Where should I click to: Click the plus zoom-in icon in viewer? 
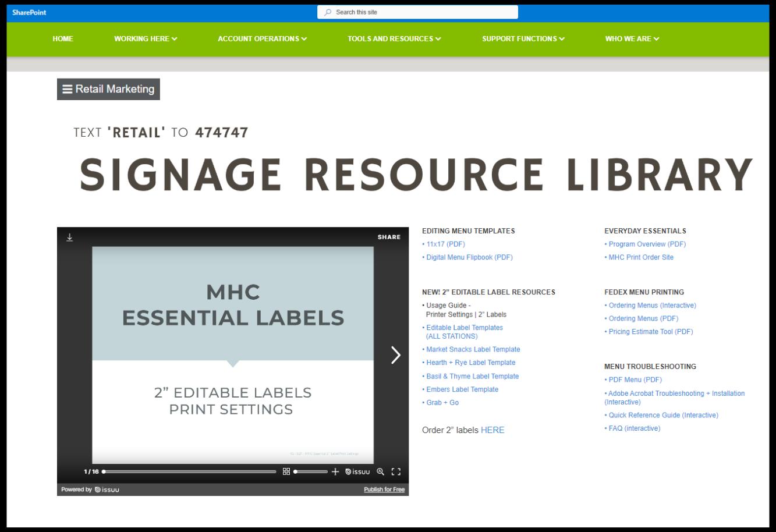pyautogui.click(x=335, y=471)
